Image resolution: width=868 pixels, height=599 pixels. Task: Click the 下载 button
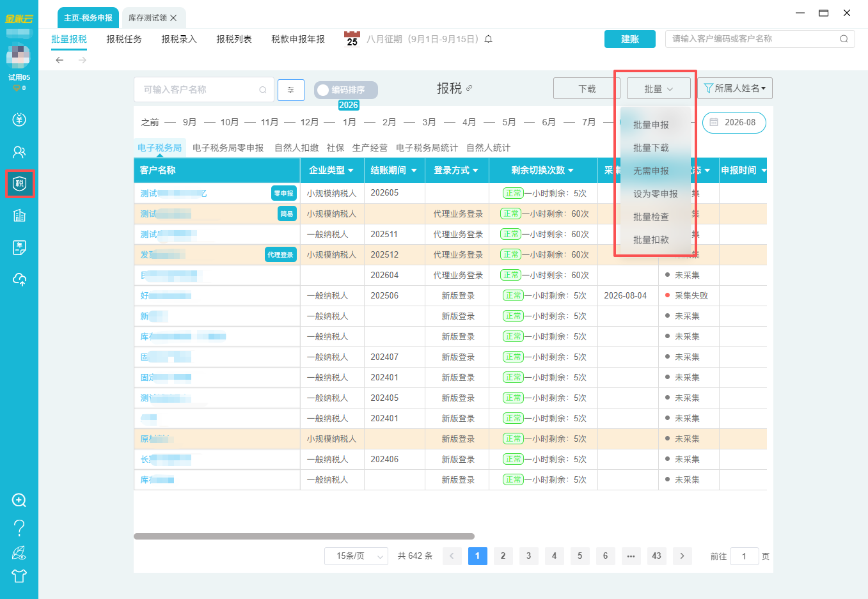tap(587, 88)
